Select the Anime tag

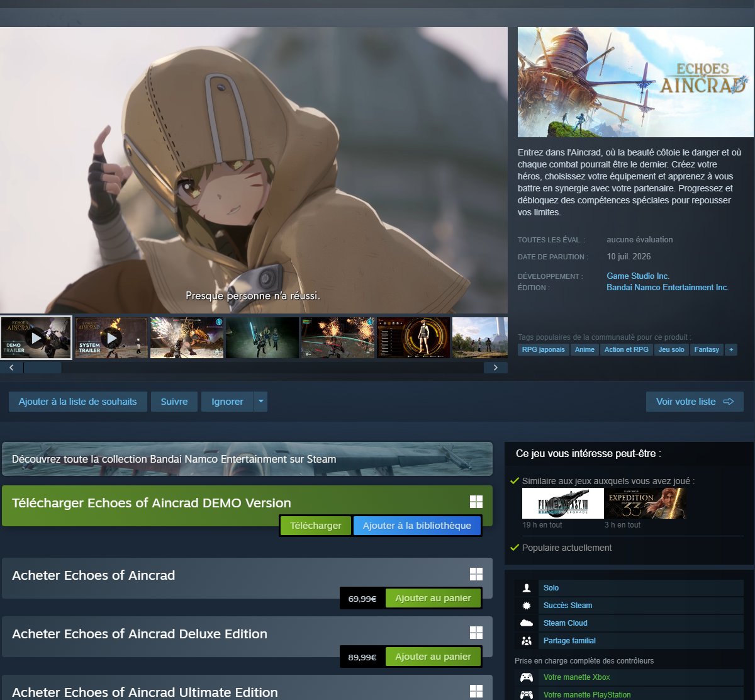[584, 349]
